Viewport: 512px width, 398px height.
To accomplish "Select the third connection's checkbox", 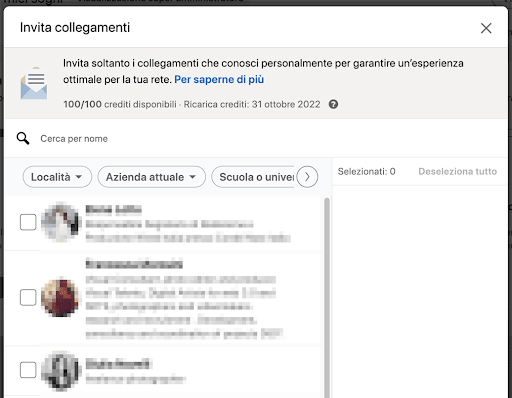I will tap(28, 370).
